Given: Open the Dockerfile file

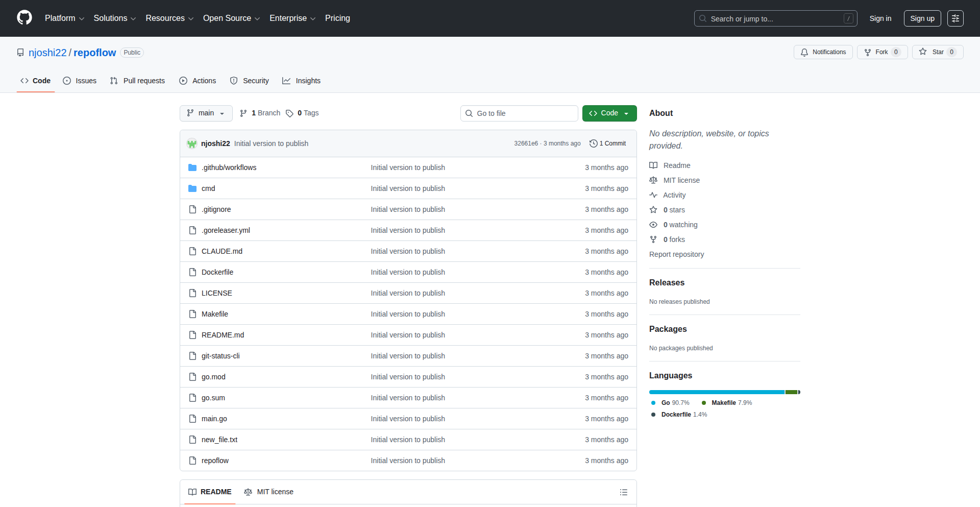Looking at the screenshot, I should point(217,272).
